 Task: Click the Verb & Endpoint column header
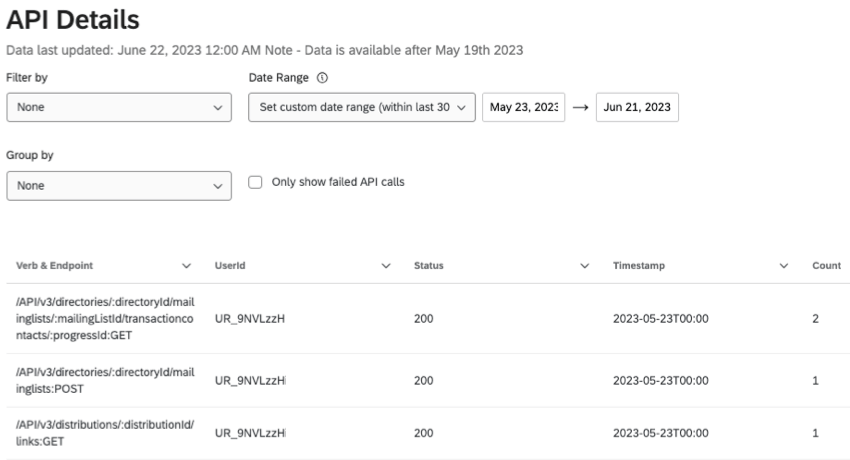[54, 265]
